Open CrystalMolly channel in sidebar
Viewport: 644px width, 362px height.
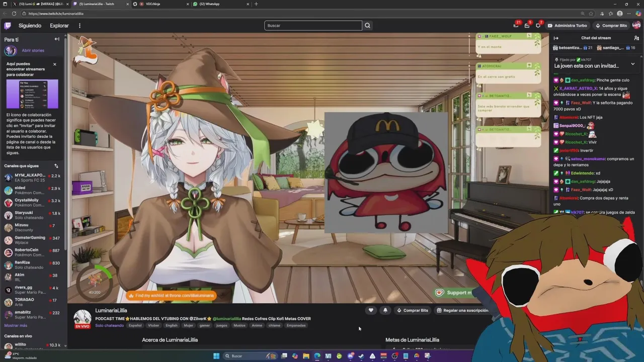33,203
